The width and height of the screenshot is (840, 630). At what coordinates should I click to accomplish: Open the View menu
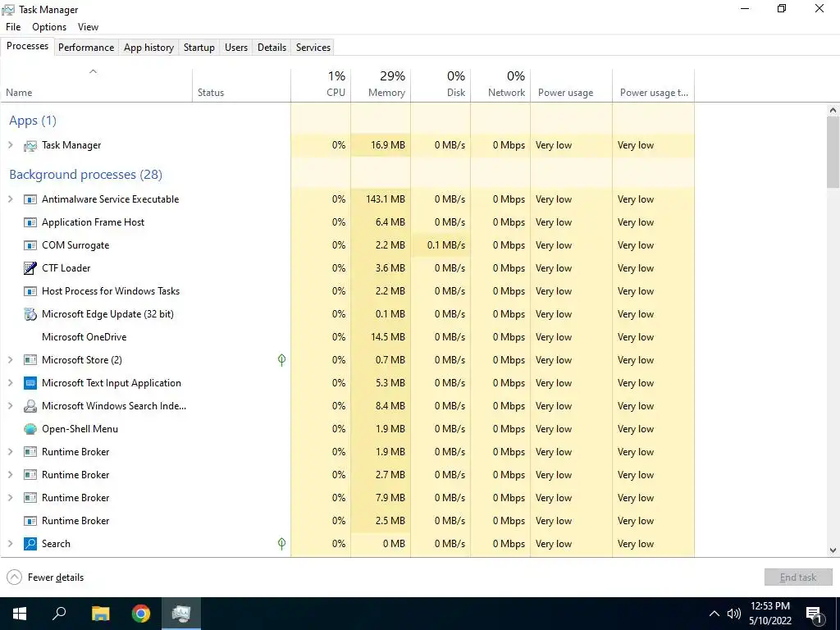point(88,27)
